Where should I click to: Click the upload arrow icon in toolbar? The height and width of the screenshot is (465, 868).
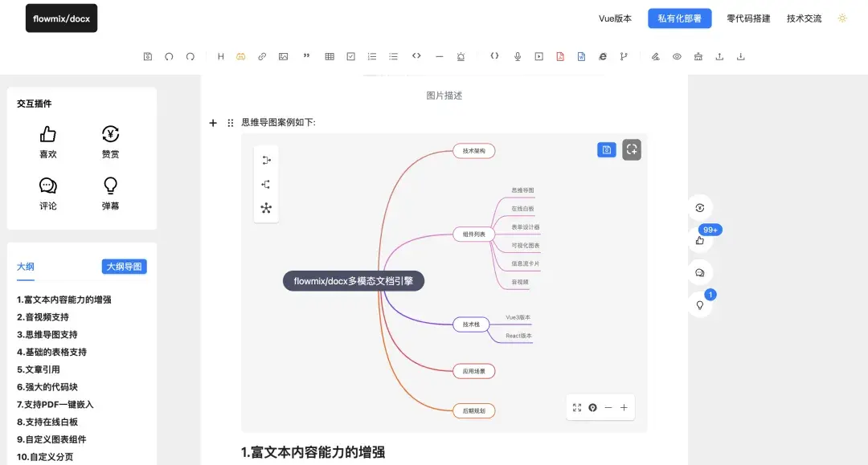(x=719, y=56)
